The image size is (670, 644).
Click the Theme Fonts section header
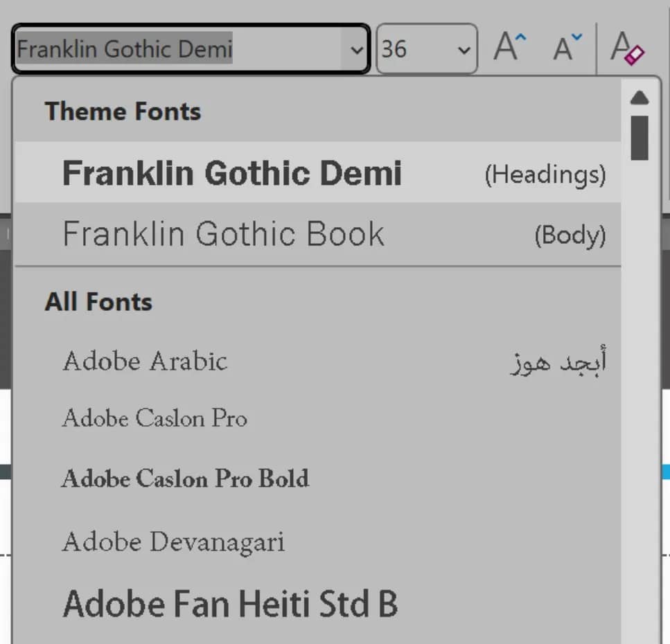pos(122,111)
